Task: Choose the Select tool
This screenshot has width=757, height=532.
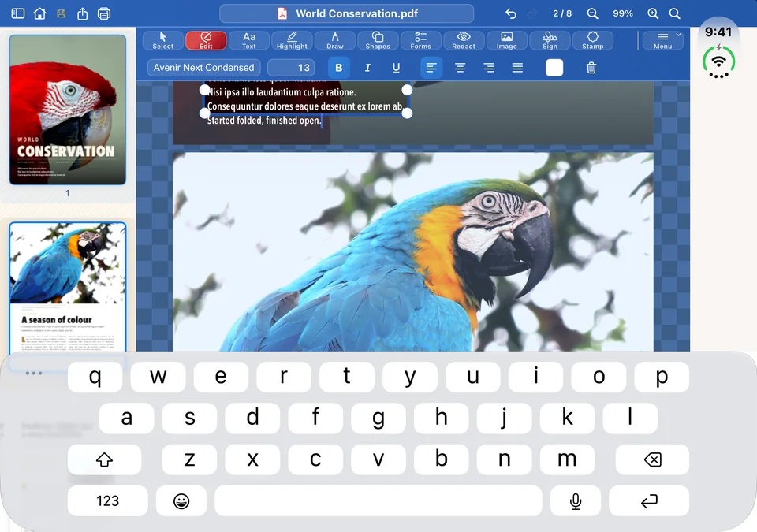Action: pyautogui.click(x=162, y=40)
